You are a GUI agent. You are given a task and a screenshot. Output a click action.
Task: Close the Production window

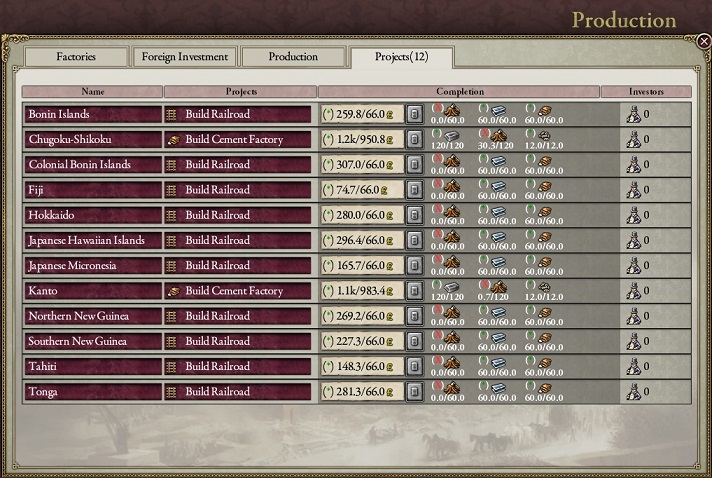pyautogui.click(x=703, y=41)
